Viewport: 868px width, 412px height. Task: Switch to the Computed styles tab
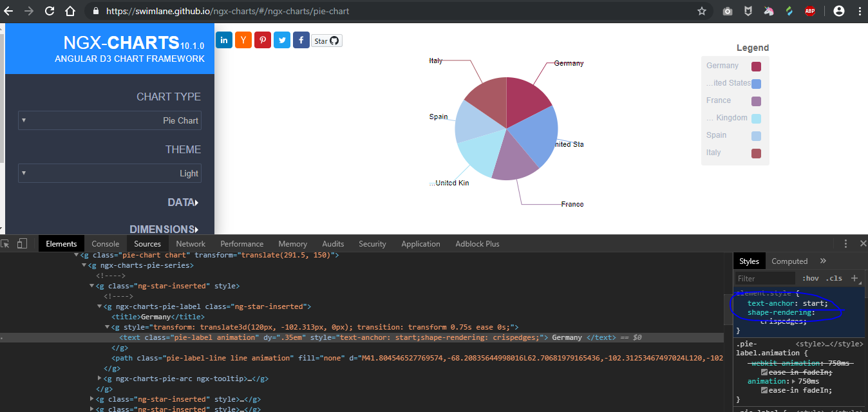point(789,261)
